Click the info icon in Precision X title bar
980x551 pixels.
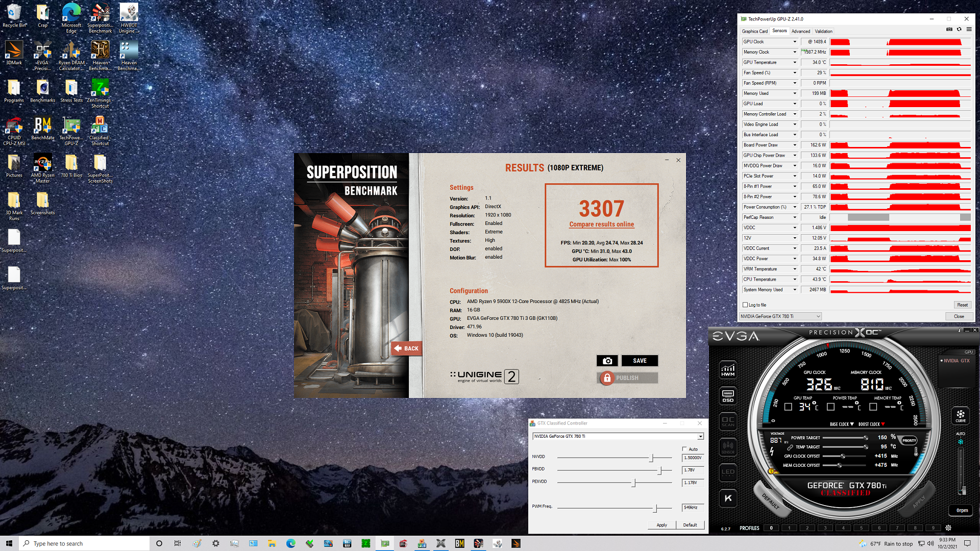coord(960,330)
